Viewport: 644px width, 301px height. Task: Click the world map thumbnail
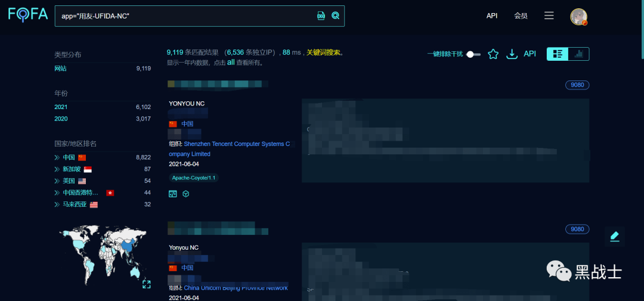pyautogui.click(x=102, y=255)
